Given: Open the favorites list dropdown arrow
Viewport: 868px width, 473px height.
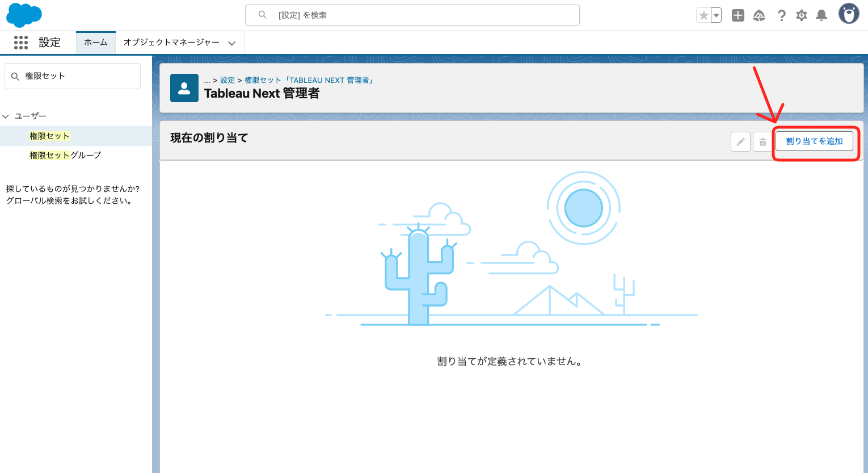Looking at the screenshot, I should [717, 15].
